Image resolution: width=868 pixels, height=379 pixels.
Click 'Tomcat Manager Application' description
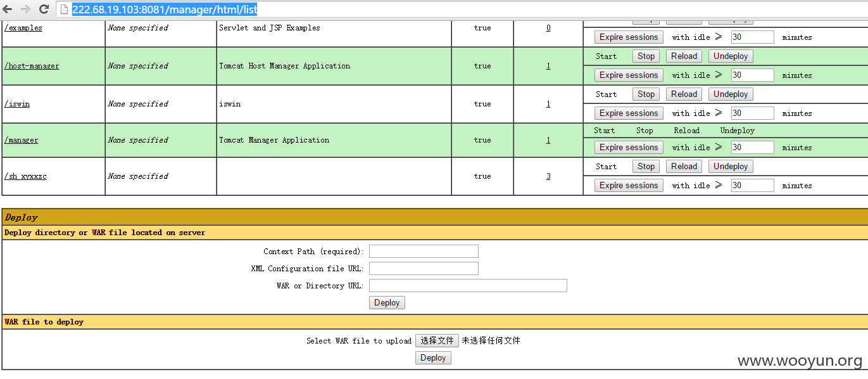tap(274, 140)
